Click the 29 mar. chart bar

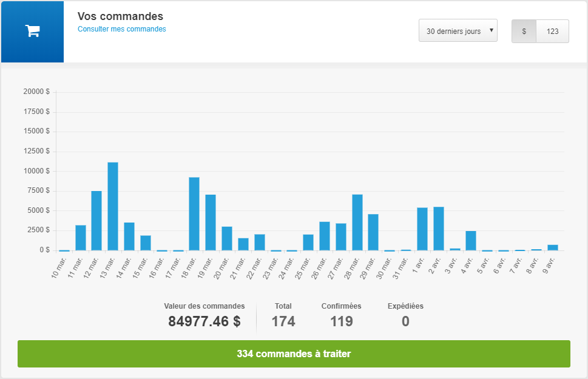coord(373,232)
